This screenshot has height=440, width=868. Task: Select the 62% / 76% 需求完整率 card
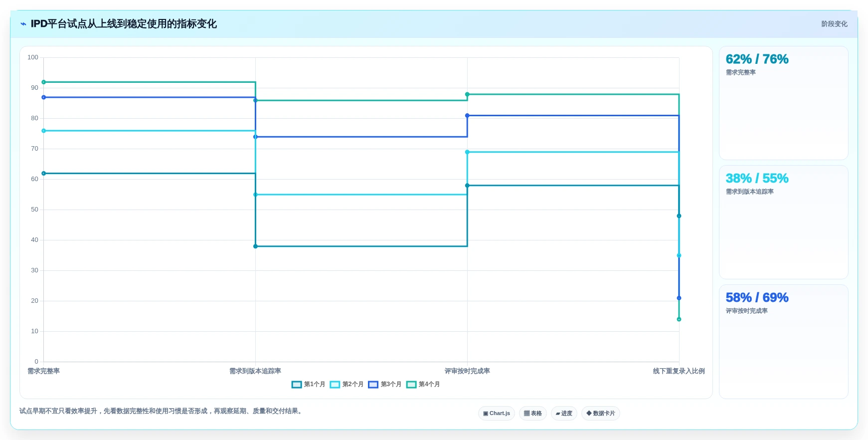click(x=784, y=103)
